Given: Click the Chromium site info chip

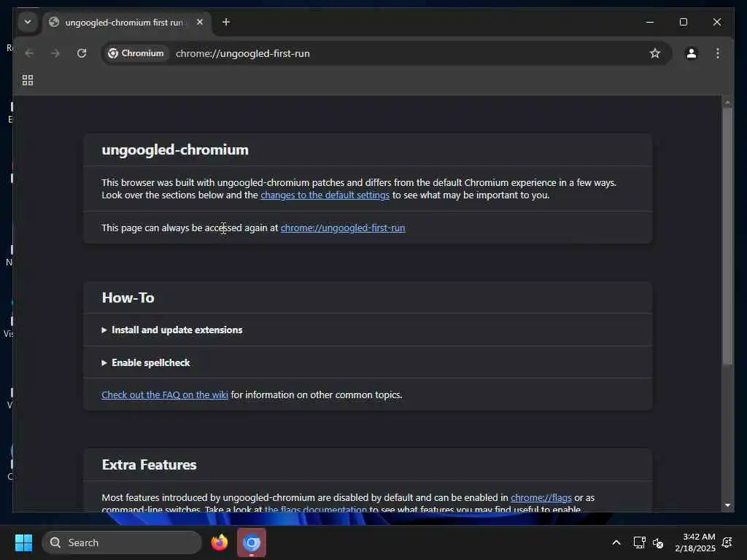Looking at the screenshot, I should (x=136, y=53).
